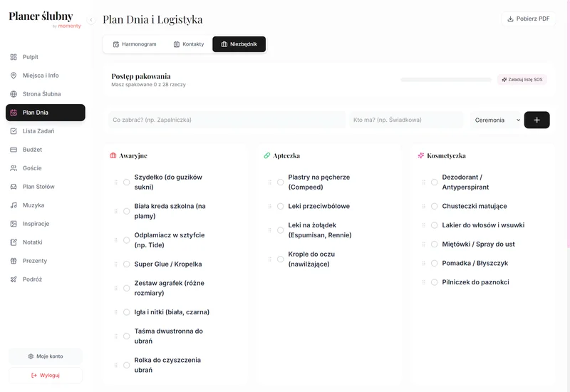Click the Prezenty gift icon in sidebar

(14, 261)
